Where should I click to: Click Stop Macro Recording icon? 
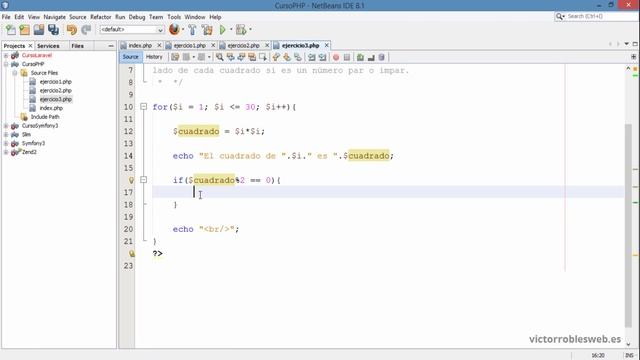[x=347, y=58]
